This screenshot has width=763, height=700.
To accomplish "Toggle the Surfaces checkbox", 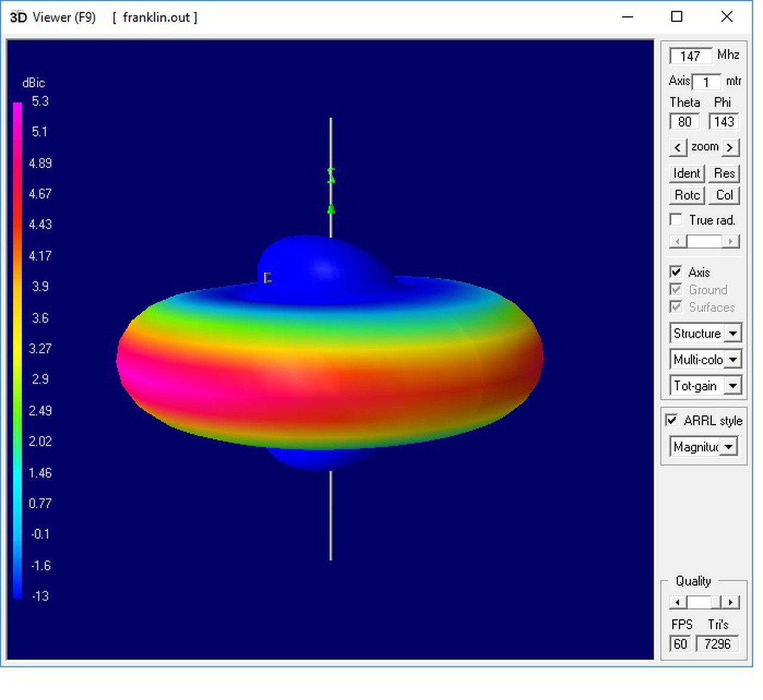I will coord(676,307).
